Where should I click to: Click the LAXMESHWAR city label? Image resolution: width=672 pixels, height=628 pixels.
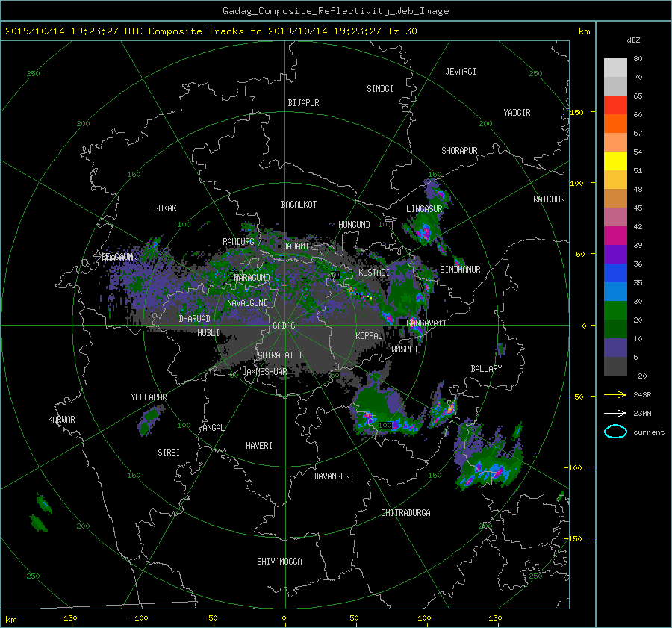coord(264,372)
